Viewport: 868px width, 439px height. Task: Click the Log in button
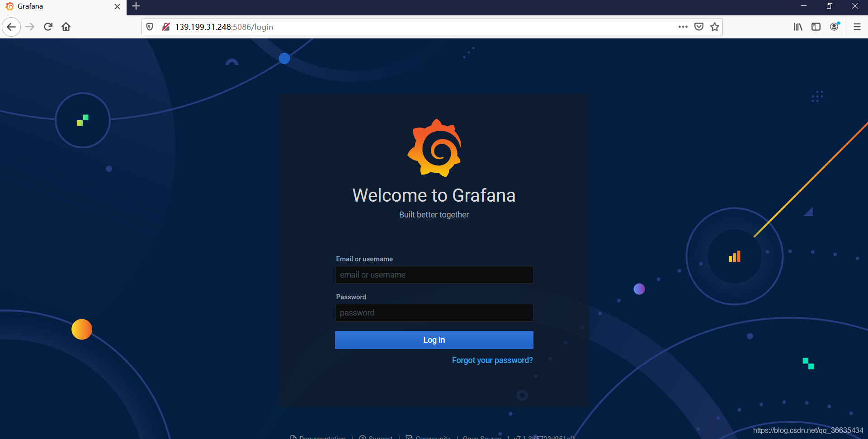[434, 340]
